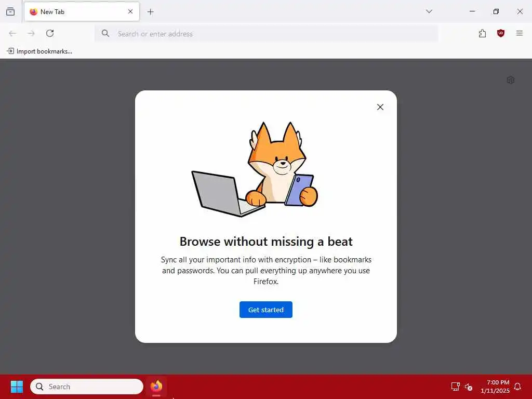532x399 pixels.
Task: Open new tab personalize gear icon
Action: pyautogui.click(x=511, y=80)
